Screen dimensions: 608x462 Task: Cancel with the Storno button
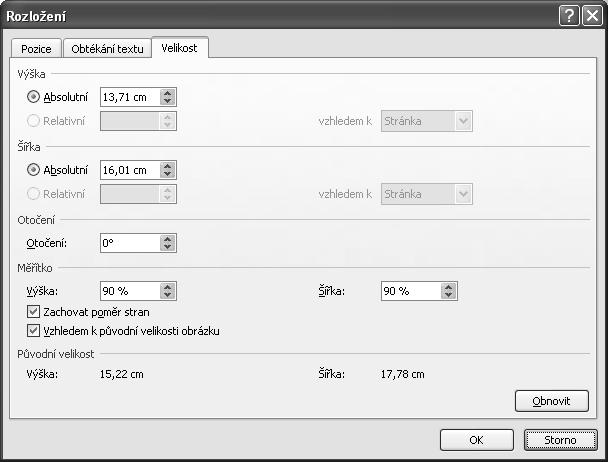pyautogui.click(x=560, y=440)
